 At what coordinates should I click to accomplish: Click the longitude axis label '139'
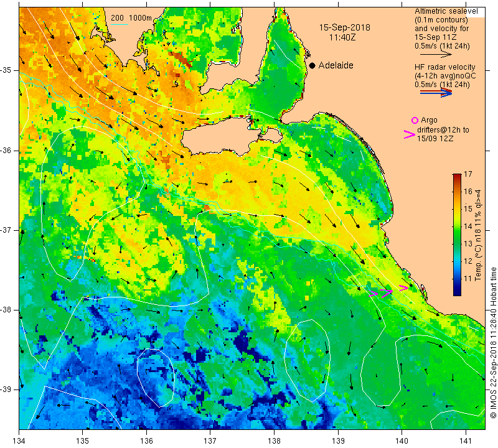pos(338,441)
